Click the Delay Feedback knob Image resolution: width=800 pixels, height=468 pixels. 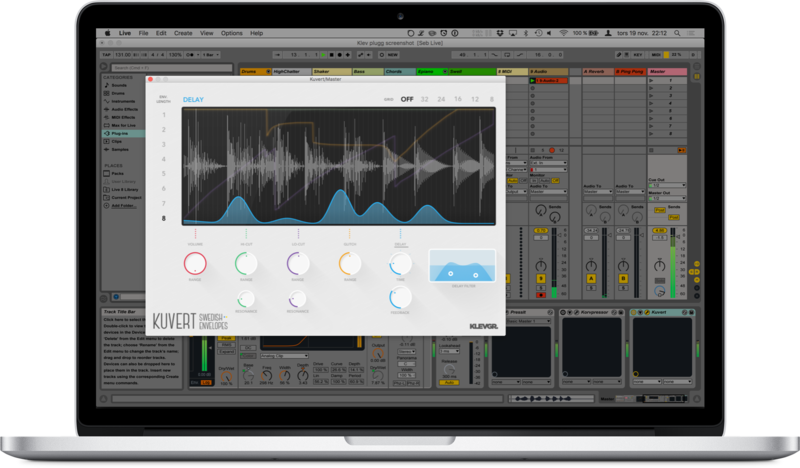pos(400,297)
